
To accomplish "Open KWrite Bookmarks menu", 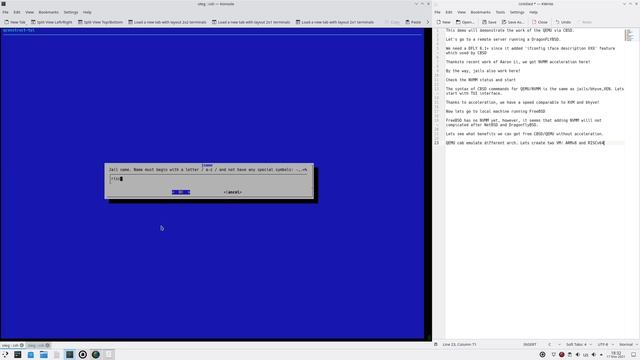I will point(480,12).
